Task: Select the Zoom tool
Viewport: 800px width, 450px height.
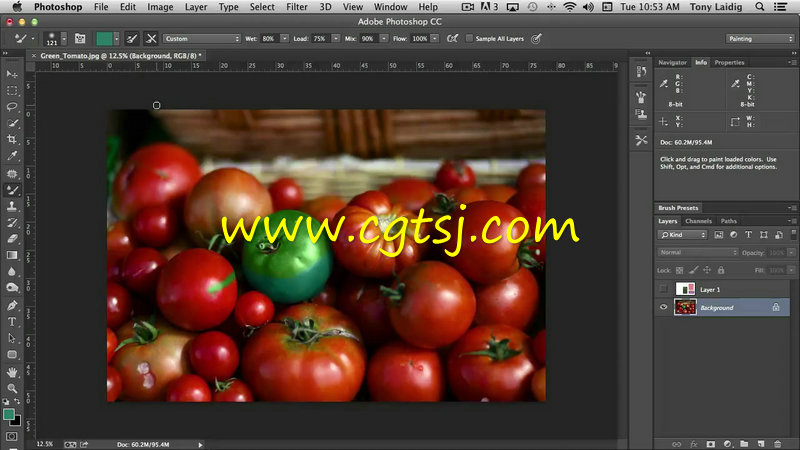Action: click(12, 389)
